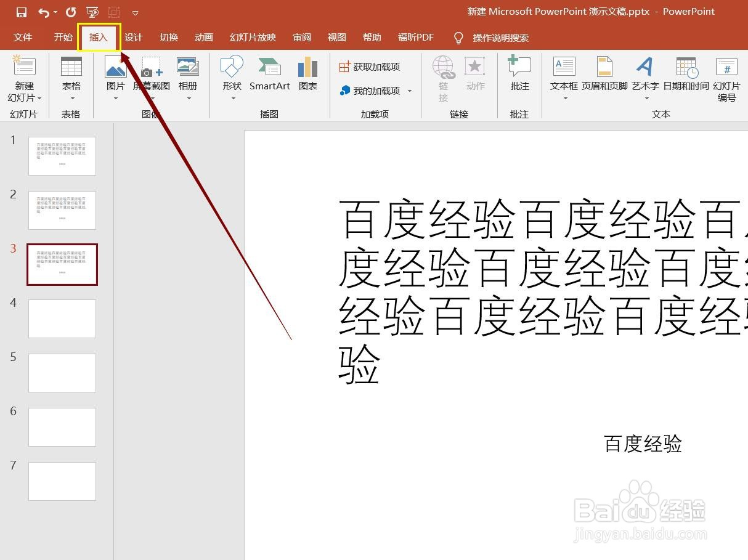Click the small 百度经验 subtitle on slide
This screenshot has width=748, height=560.
[x=643, y=444]
